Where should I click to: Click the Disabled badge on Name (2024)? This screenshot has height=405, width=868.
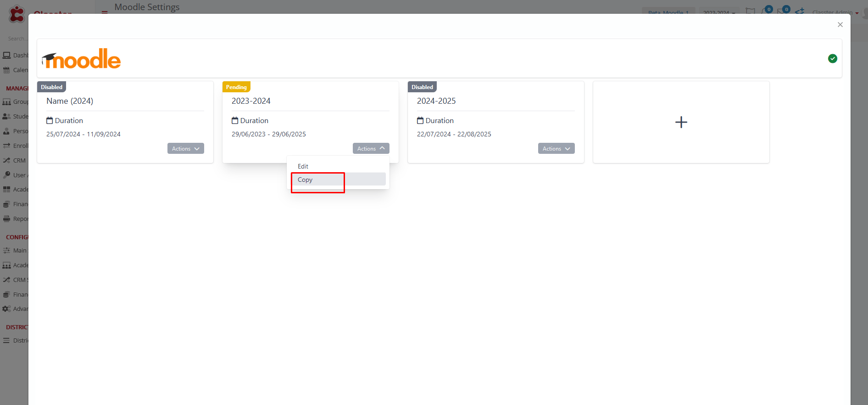[x=52, y=87]
